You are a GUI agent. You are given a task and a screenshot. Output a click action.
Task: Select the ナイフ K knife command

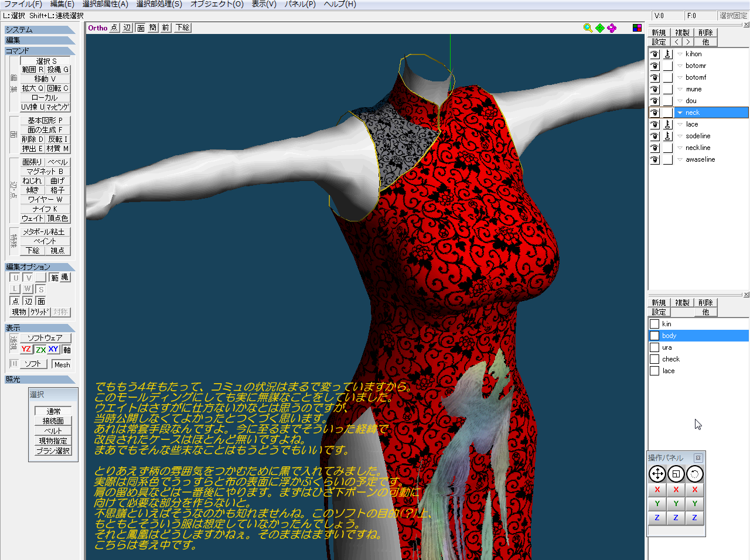pos(45,209)
